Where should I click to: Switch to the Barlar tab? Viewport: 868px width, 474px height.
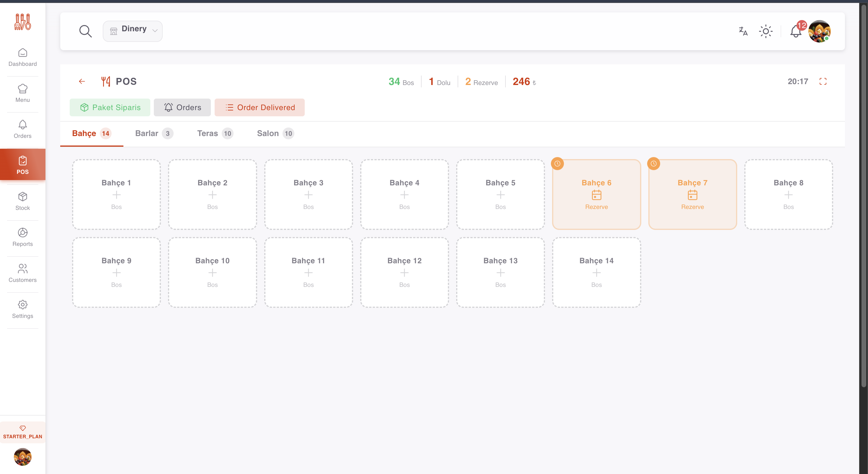tap(154, 133)
